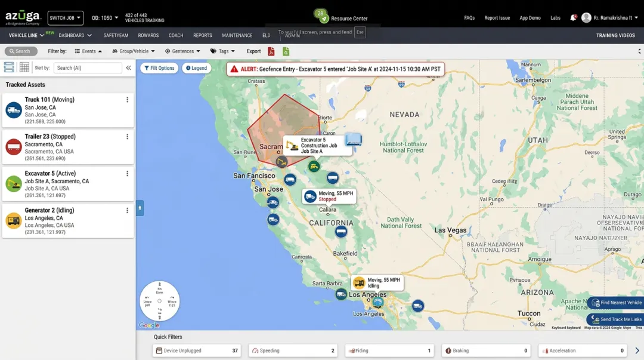Click the alert warning triangle icon
The image size is (644, 360).
[x=234, y=69]
